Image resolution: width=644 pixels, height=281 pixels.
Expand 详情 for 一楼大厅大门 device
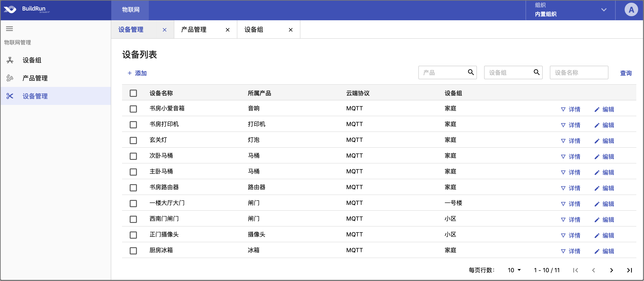coord(571,204)
